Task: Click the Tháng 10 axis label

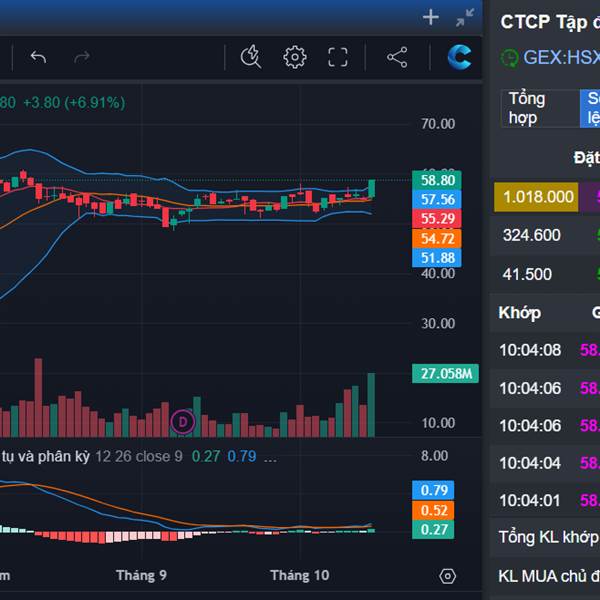Action: point(300,575)
